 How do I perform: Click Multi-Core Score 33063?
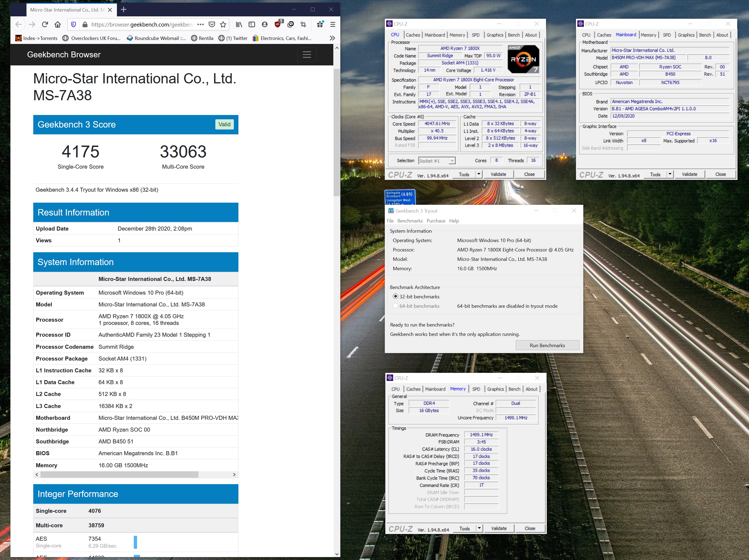click(x=183, y=151)
